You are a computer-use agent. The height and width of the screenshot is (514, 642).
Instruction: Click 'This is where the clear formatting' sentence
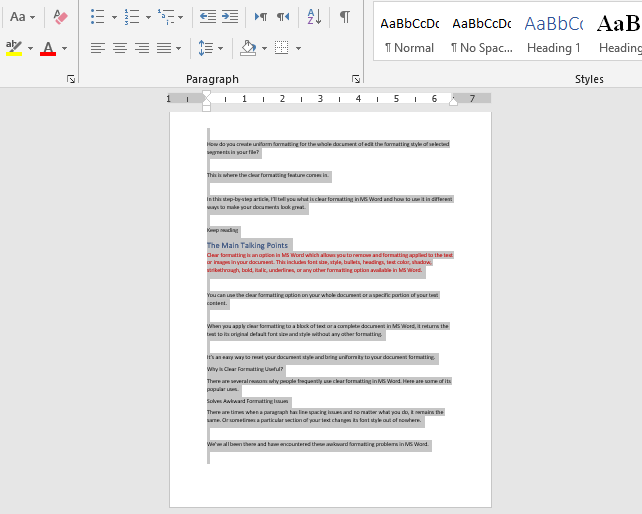click(x=267, y=175)
